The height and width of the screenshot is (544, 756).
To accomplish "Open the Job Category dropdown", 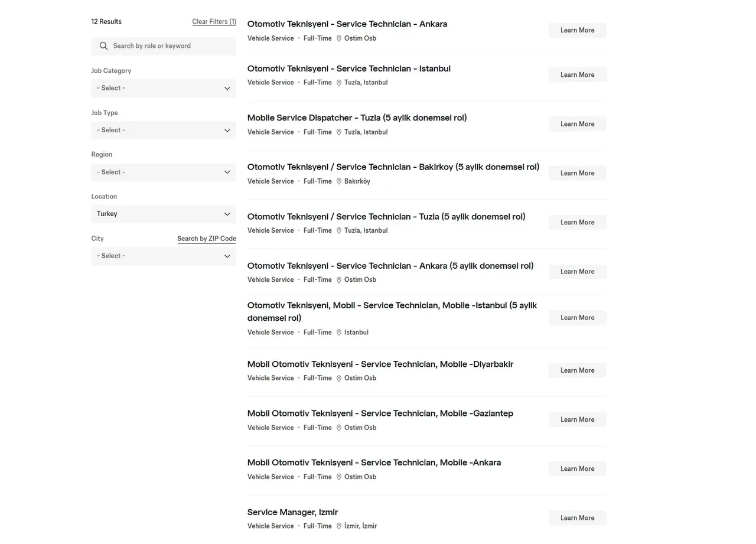I will [x=164, y=88].
